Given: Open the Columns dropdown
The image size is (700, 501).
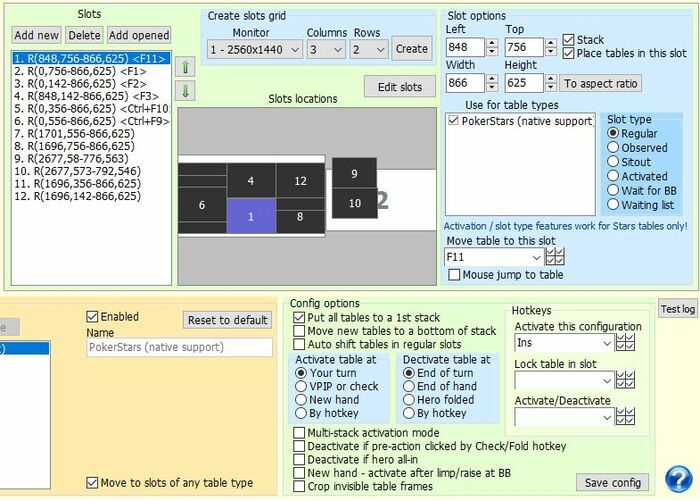Looking at the screenshot, I should click(x=326, y=49).
